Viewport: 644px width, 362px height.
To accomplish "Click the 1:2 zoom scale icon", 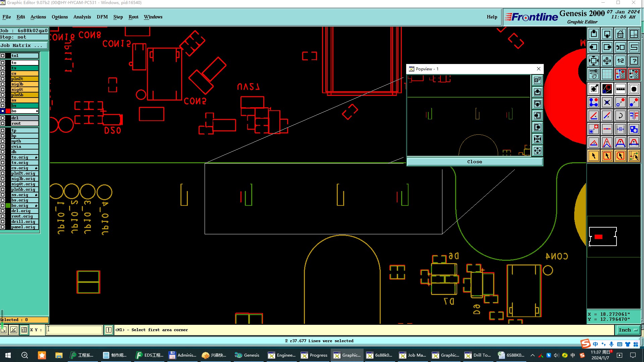I will point(620,61).
